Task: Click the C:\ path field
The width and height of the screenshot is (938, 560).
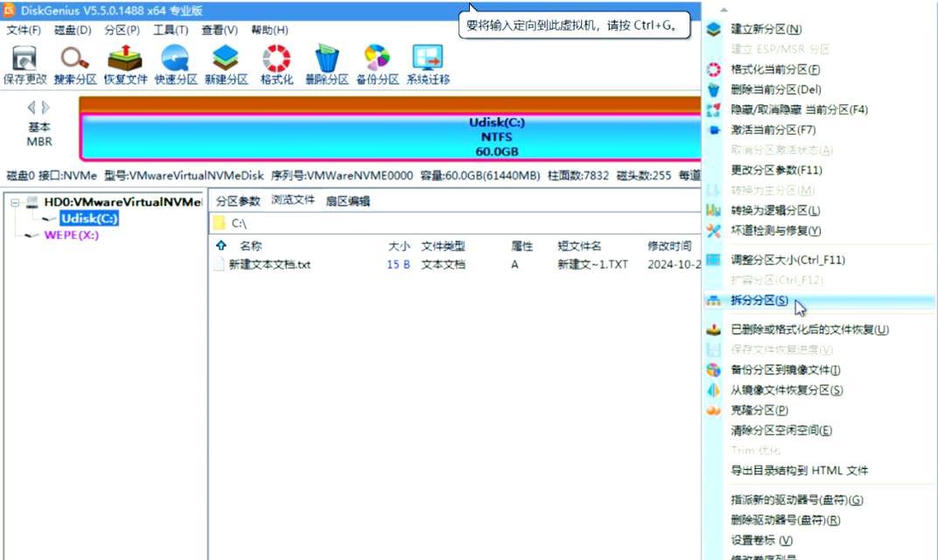Action: coord(456,223)
